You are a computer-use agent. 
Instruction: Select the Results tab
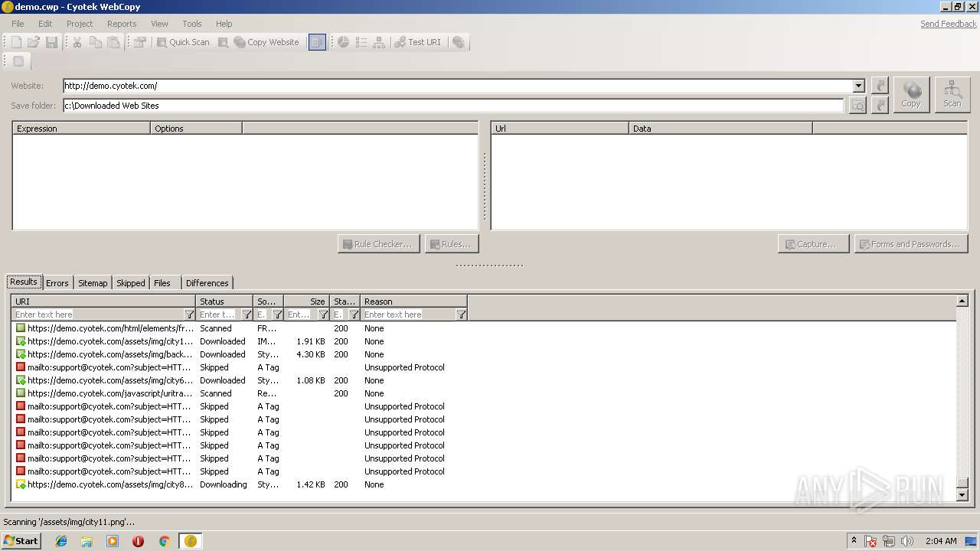pos(24,282)
